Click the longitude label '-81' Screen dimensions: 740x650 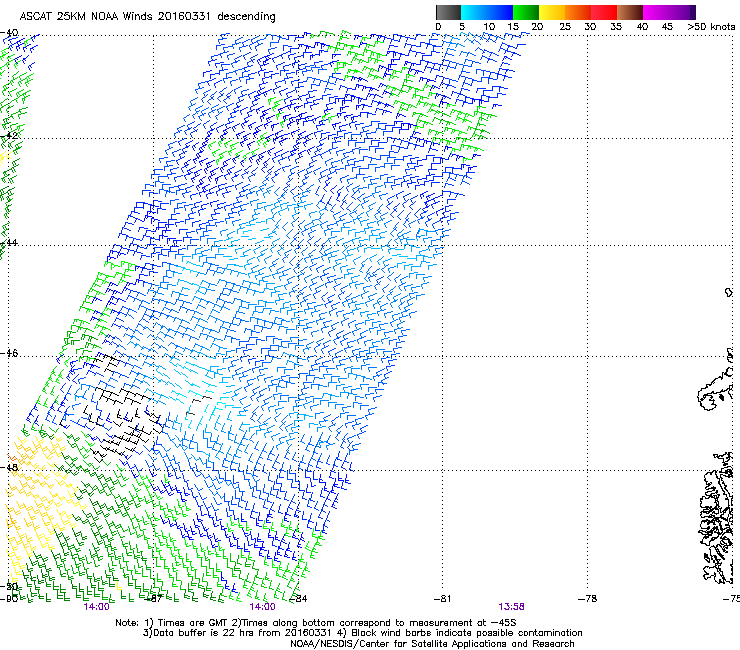point(442,599)
